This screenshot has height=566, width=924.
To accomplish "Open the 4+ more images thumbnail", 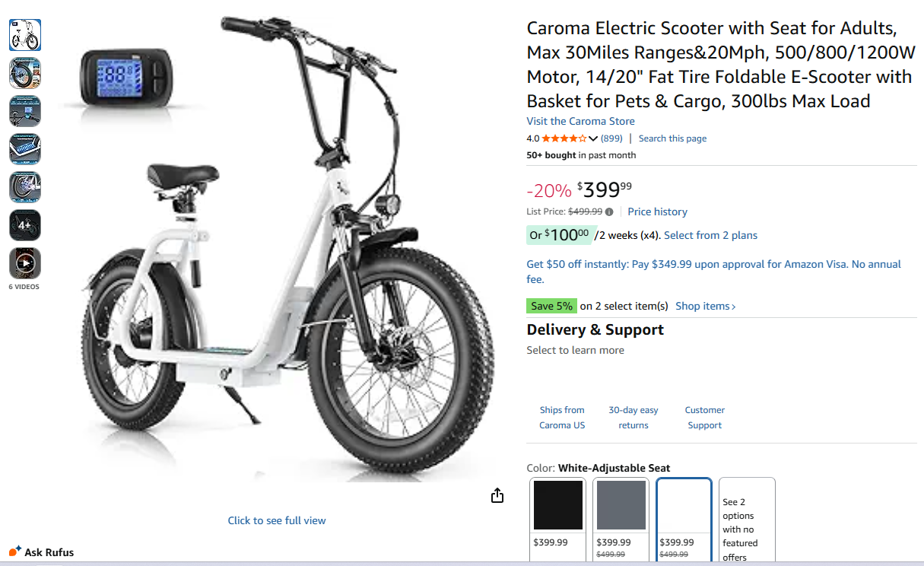I will [25, 225].
